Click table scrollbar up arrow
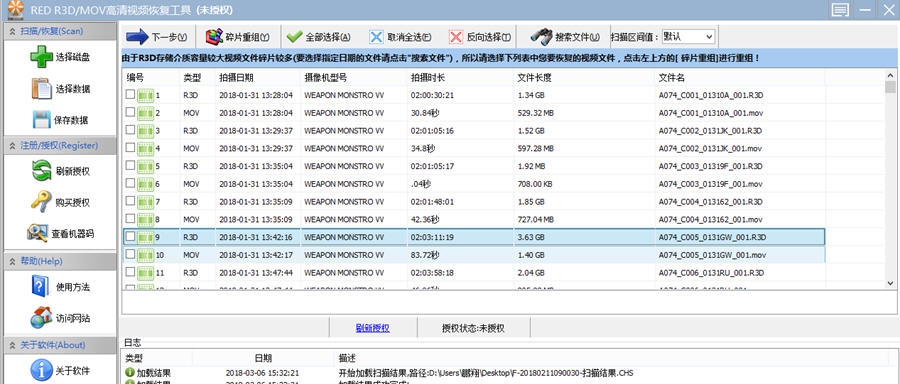Viewport: 900px width, 384px height. coord(890,75)
